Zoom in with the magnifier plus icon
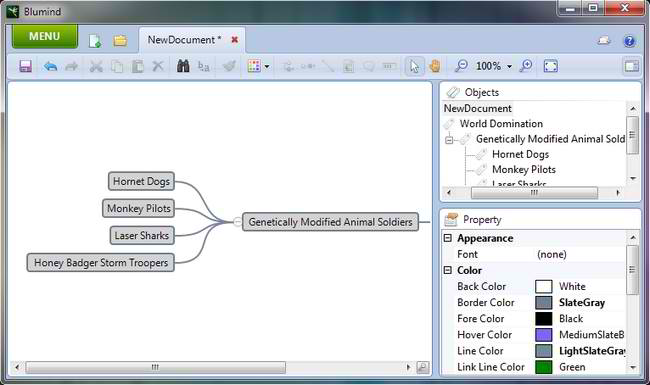This screenshot has height=385, width=650. 526,65
